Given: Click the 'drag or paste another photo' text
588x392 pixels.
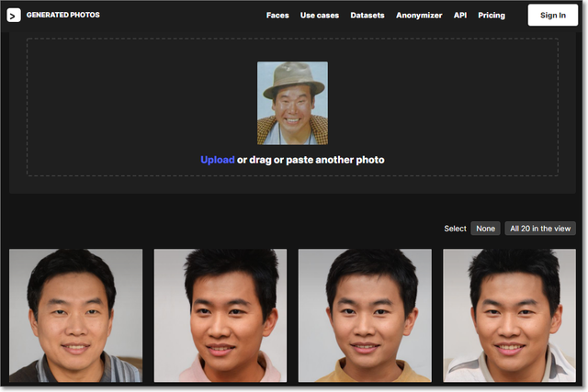Looking at the screenshot, I should [x=311, y=160].
